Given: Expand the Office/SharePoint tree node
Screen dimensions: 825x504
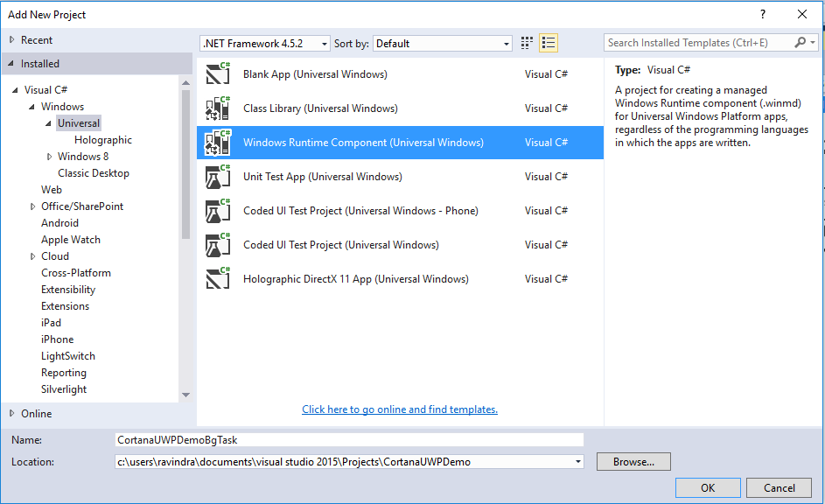Looking at the screenshot, I should (32, 206).
